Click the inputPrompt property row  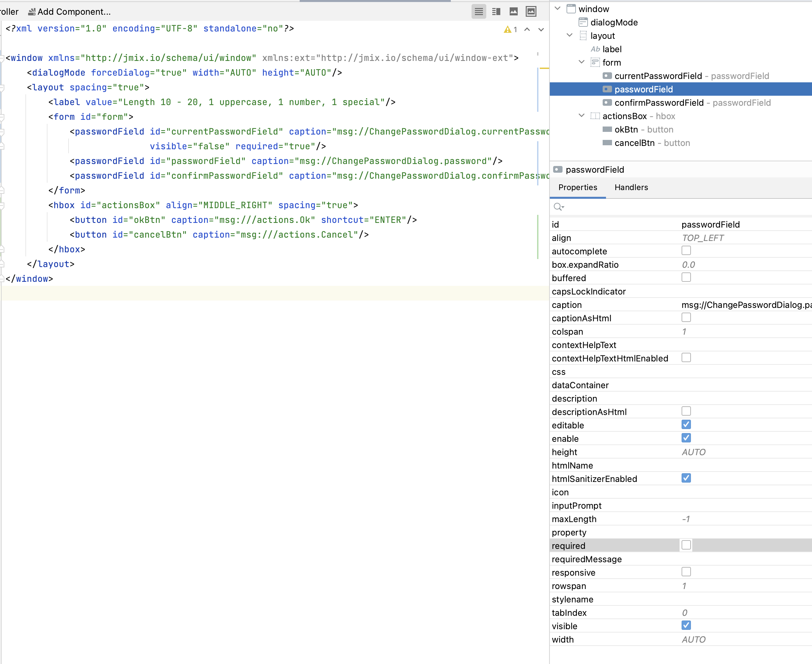tap(681, 506)
